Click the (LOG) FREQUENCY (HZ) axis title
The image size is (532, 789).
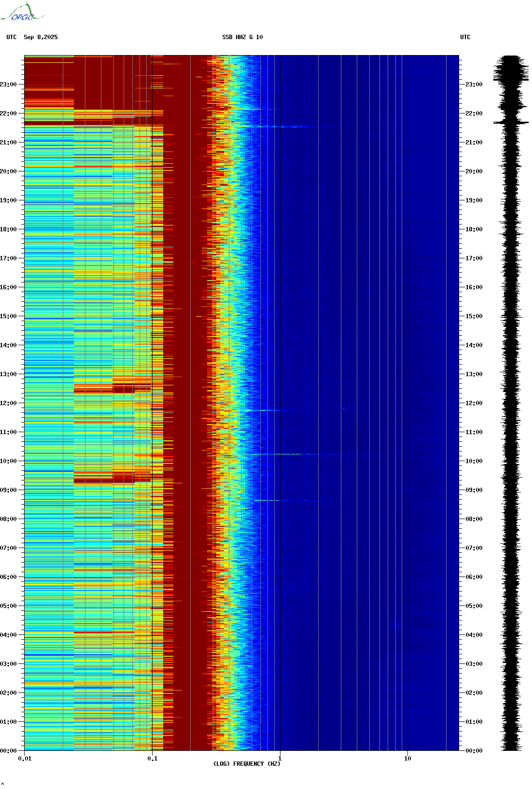(247, 764)
